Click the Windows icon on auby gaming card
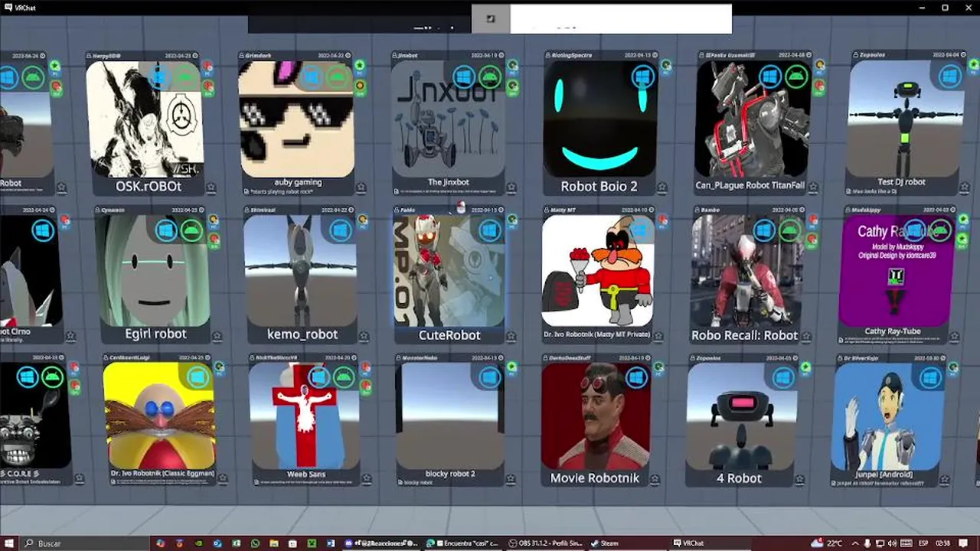980x551 pixels. [312, 77]
